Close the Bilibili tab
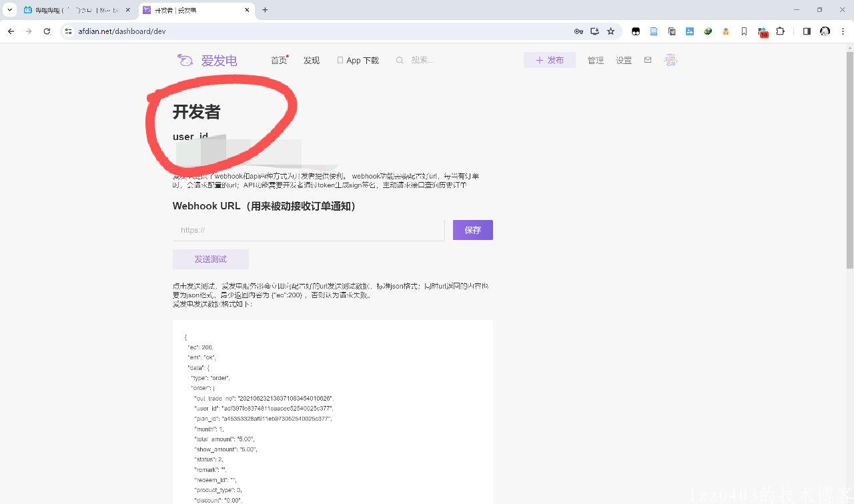This screenshot has width=854, height=504. tap(128, 10)
